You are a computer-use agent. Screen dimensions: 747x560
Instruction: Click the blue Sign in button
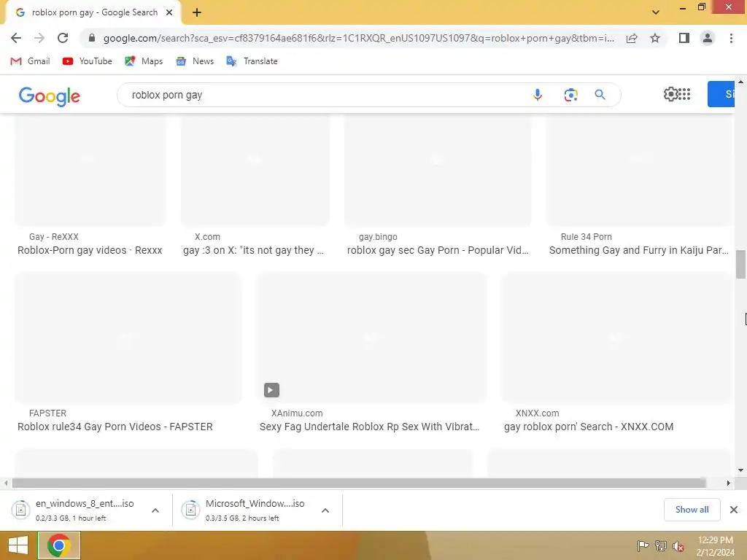[x=721, y=94]
